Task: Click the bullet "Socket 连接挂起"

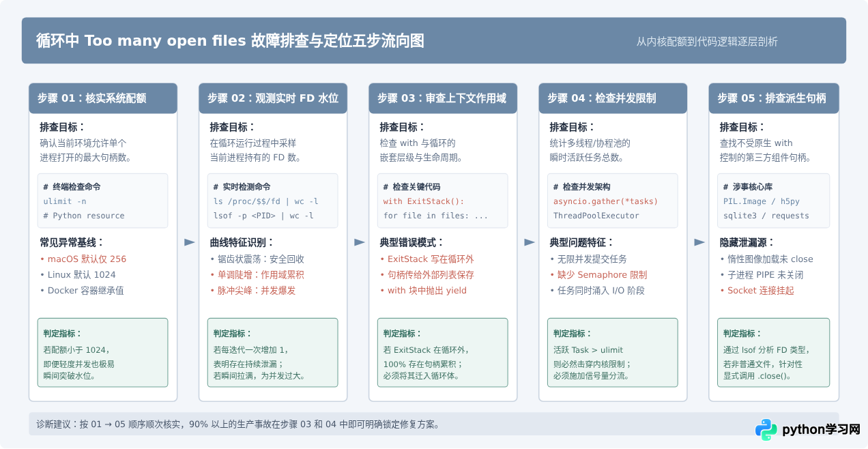Action: tap(757, 291)
